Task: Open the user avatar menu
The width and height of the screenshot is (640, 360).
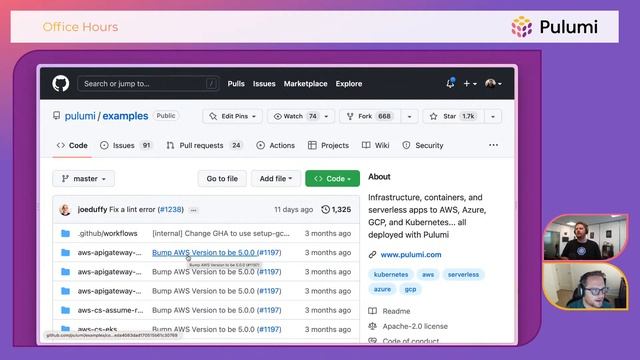Action: (493, 84)
